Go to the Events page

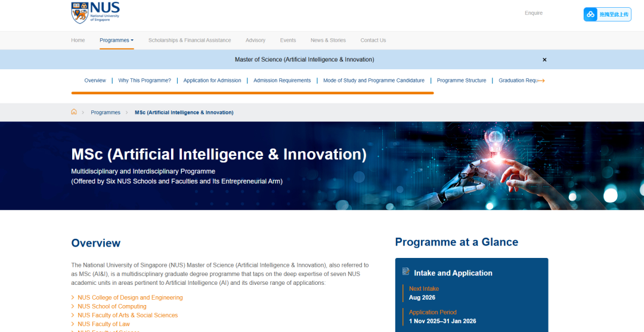pyautogui.click(x=288, y=41)
